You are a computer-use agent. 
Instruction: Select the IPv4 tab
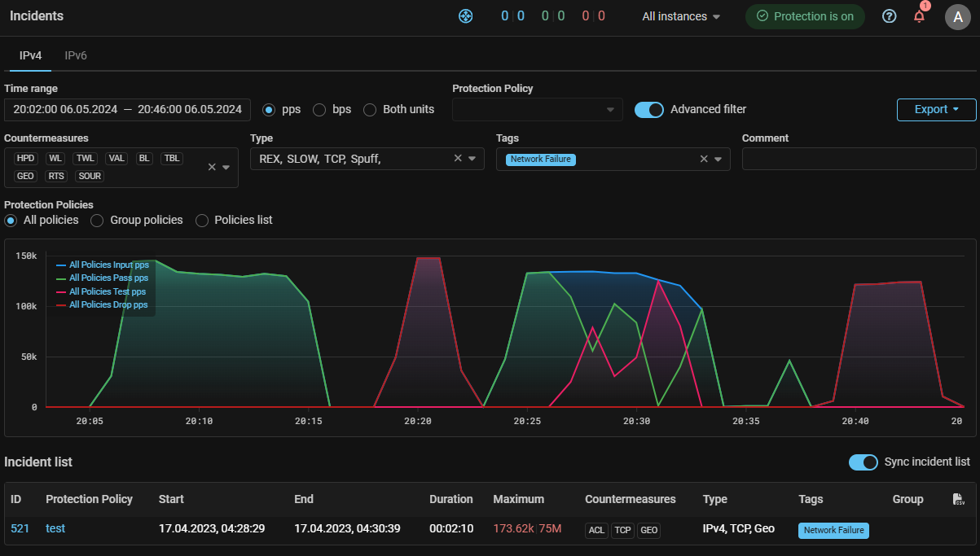coord(30,55)
